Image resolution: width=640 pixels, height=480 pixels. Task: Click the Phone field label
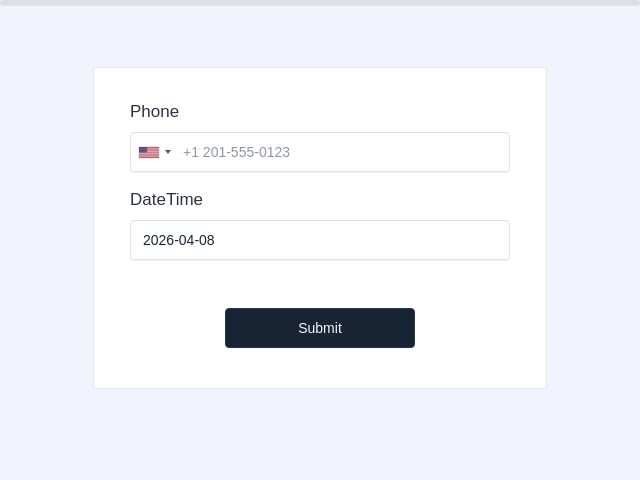point(154,111)
